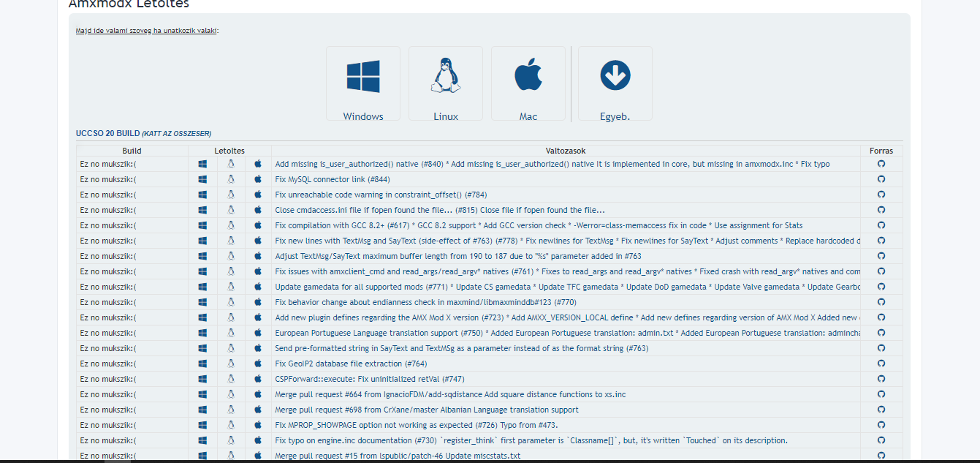The width and height of the screenshot is (980, 463).
Task: Open the large Windows download tile
Action: 363,83
